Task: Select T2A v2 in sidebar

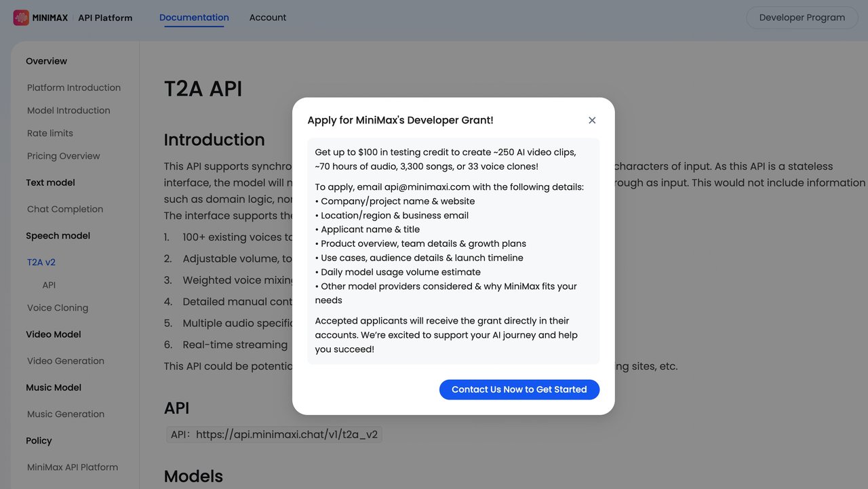Action: (x=41, y=262)
